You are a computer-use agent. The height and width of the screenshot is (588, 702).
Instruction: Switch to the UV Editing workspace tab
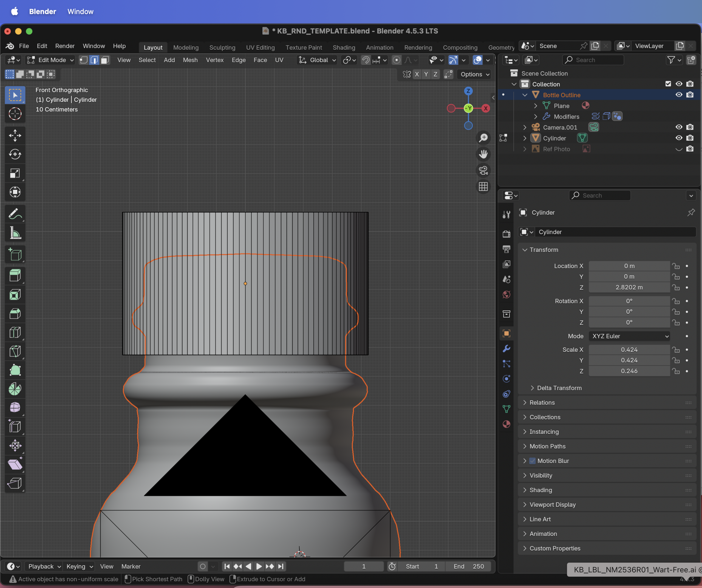coord(261,47)
